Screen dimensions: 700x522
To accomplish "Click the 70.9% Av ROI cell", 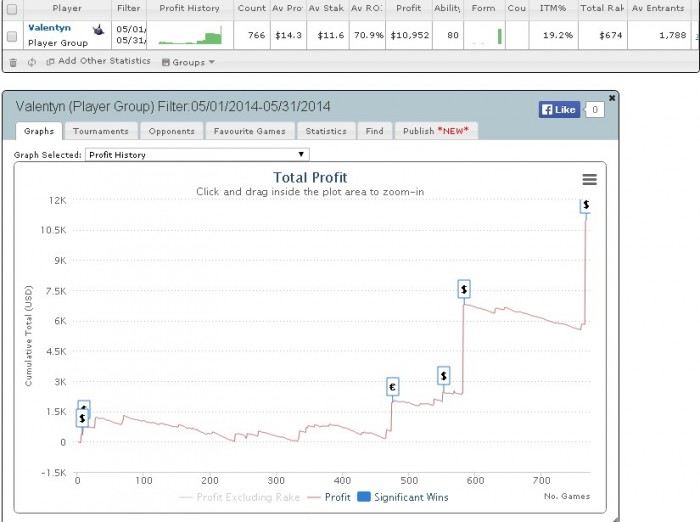I will [368, 35].
